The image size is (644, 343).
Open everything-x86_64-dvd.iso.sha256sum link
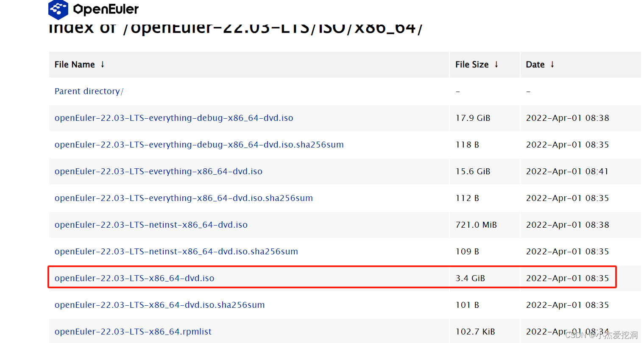184,198
